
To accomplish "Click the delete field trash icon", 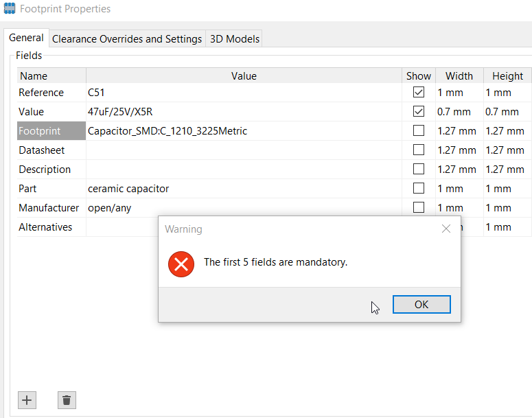I will (67, 400).
